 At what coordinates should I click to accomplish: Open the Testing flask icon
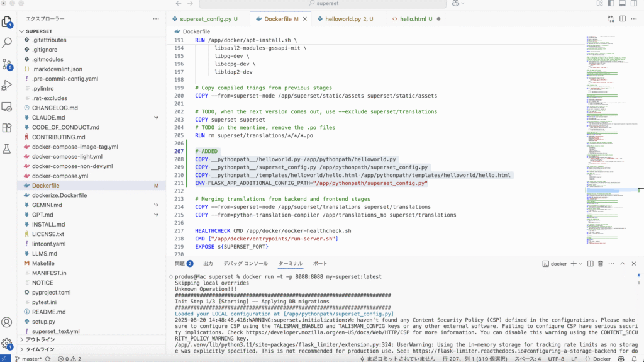pyautogui.click(x=8, y=149)
